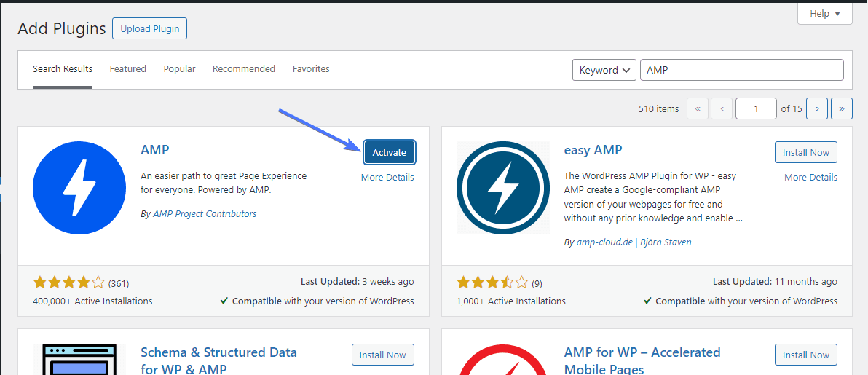Activate the AMP plugin
Image resolution: width=868 pixels, height=375 pixels.
point(389,152)
